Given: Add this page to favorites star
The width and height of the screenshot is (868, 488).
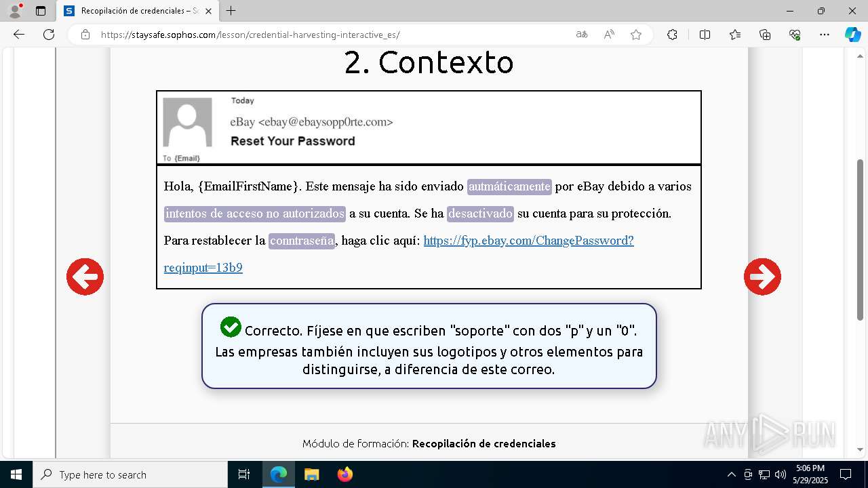Looking at the screenshot, I should click(636, 35).
